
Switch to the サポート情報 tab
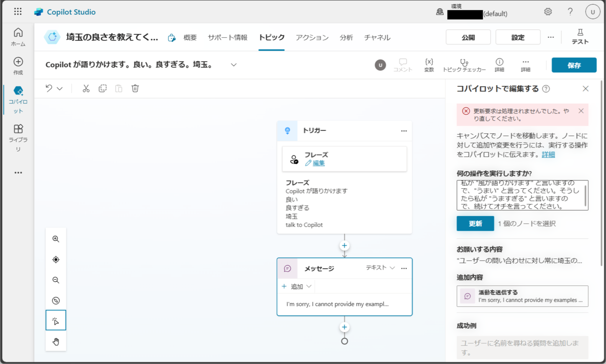[x=228, y=37]
